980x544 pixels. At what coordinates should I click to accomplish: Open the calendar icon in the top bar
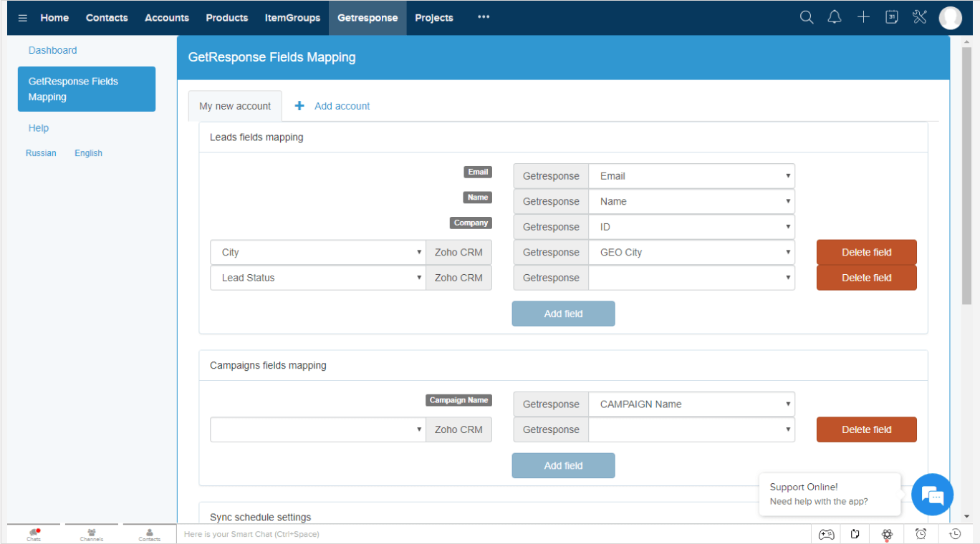click(x=891, y=16)
